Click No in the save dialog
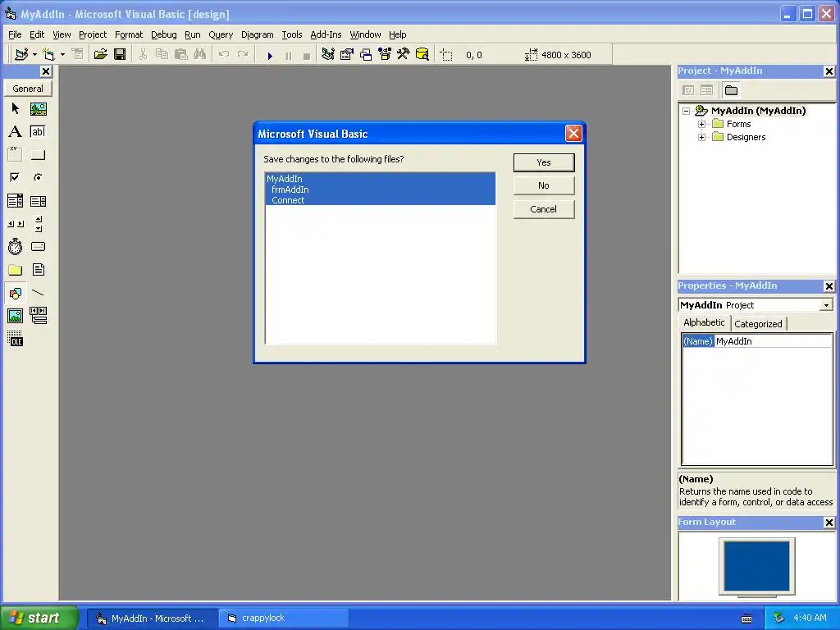The height and width of the screenshot is (630, 840). click(x=544, y=185)
